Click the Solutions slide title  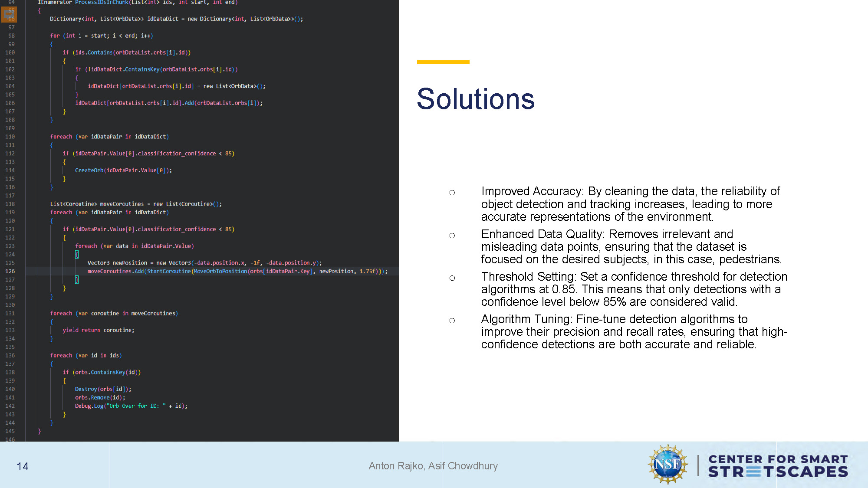pyautogui.click(x=476, y=99)
